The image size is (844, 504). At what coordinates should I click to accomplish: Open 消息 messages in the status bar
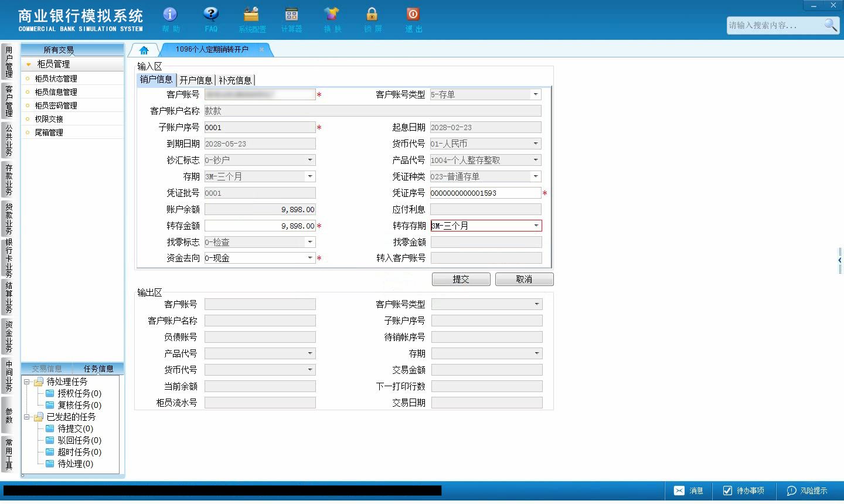pyautogui.click(x=689, y=491)
